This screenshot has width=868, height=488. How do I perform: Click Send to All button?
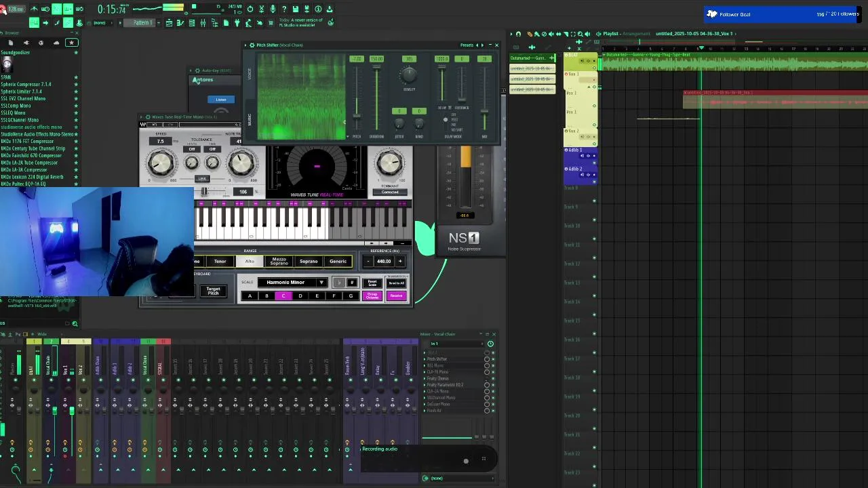coord(397,283)
